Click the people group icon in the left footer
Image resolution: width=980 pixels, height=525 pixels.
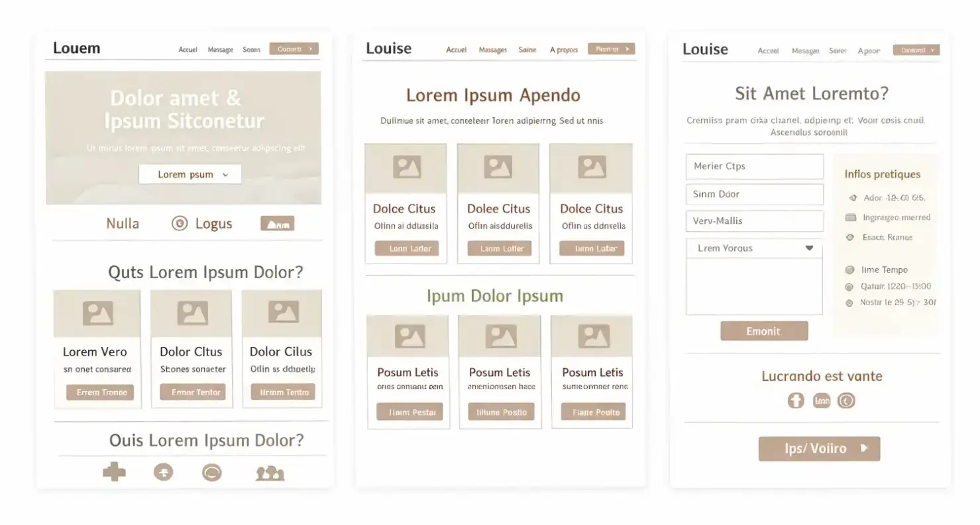coord(270,473)
